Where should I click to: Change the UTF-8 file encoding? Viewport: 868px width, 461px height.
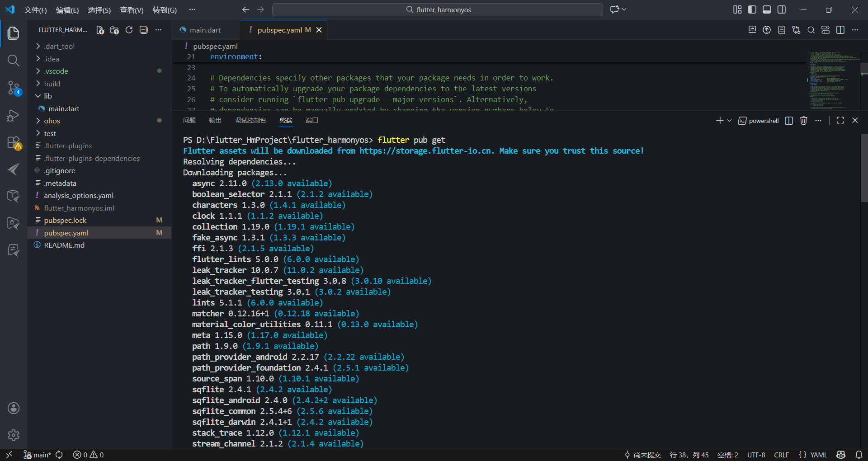pos(756,455)
